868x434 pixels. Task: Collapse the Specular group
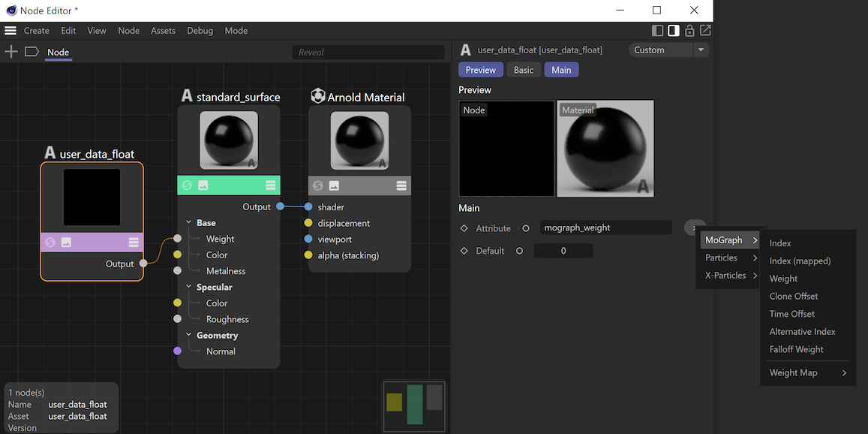coord(189,287)
